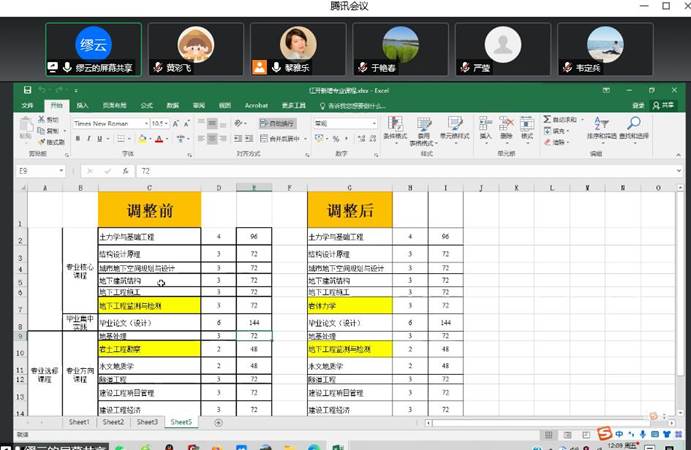Viewport: 691px width, 450px height.
Task: Decrease indent in the alignment group
Action: [x=238, y=138]
